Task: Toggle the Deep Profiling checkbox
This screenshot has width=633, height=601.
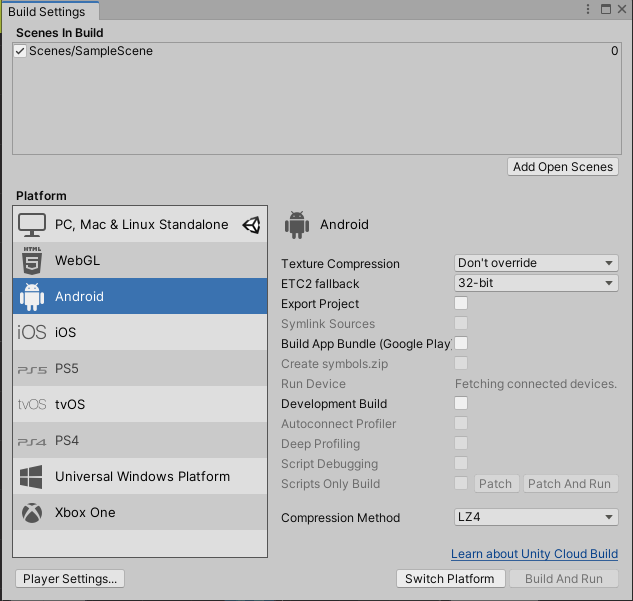Action: (461, 443)
